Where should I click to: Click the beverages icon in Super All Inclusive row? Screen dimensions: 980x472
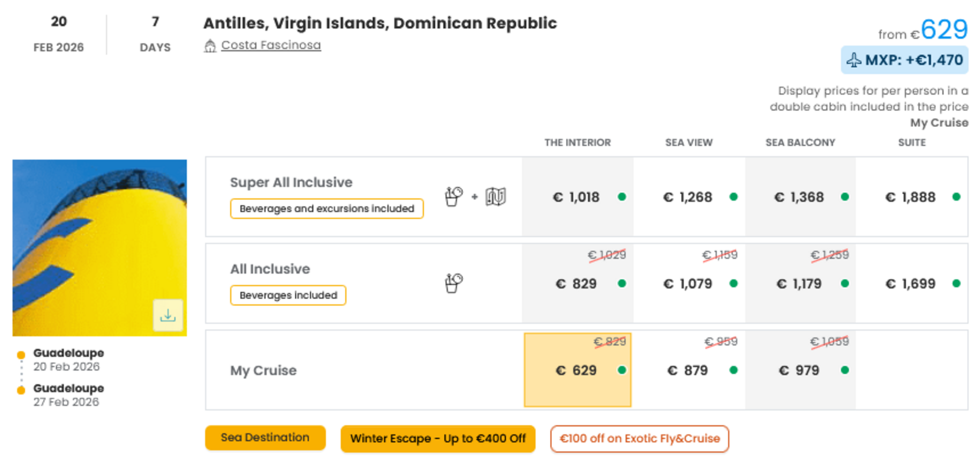click(x=453, y=196)
